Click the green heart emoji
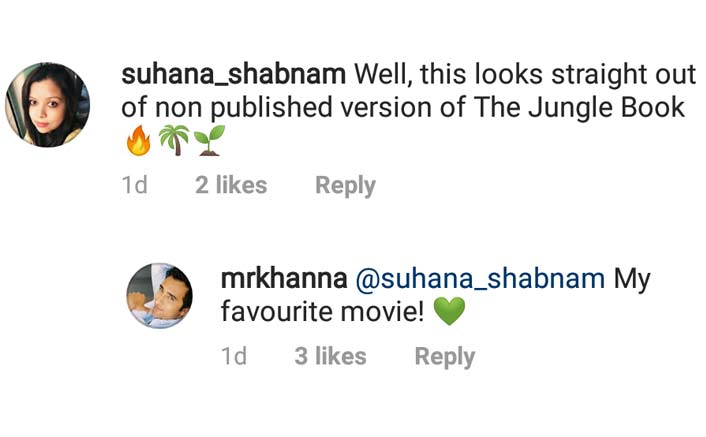Image resolution: width=706 pixels, height=437 pixels. tap(450, 313)
